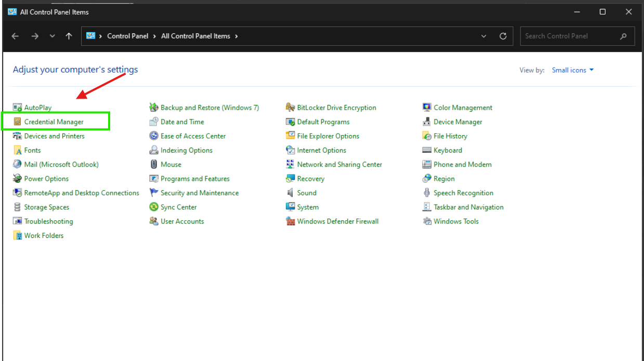The image size is (644, 361).
Task: Click the Security and Maintenance flag icon
Action: click(154, 193)
